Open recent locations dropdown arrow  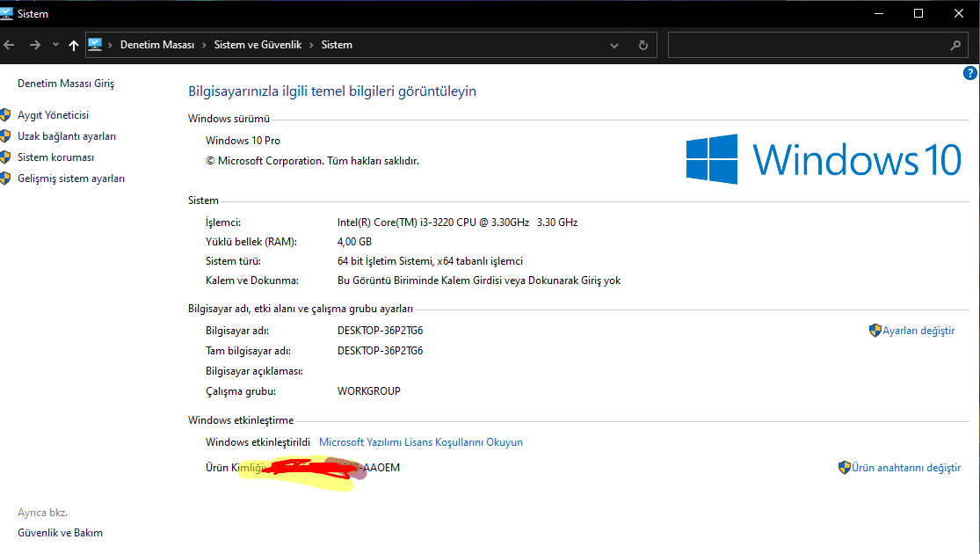pos(55,45)
